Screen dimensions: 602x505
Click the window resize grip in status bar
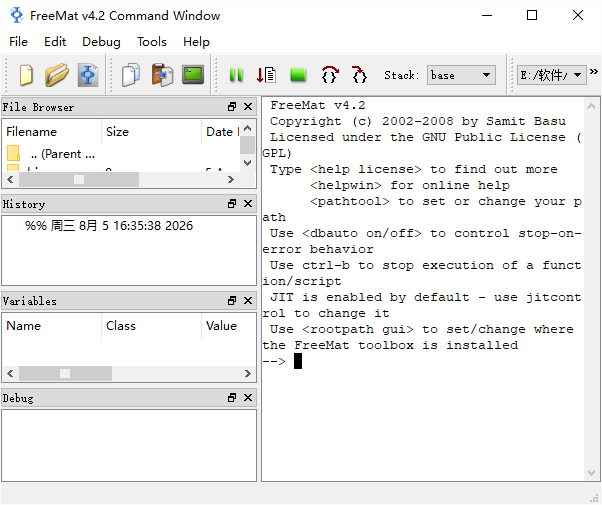pyautogui.click(x=594, y=498)
